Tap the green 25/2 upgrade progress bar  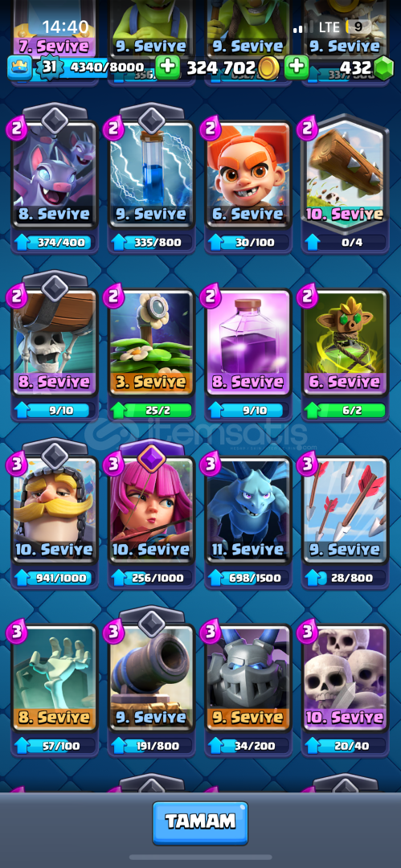coord(151,410)
